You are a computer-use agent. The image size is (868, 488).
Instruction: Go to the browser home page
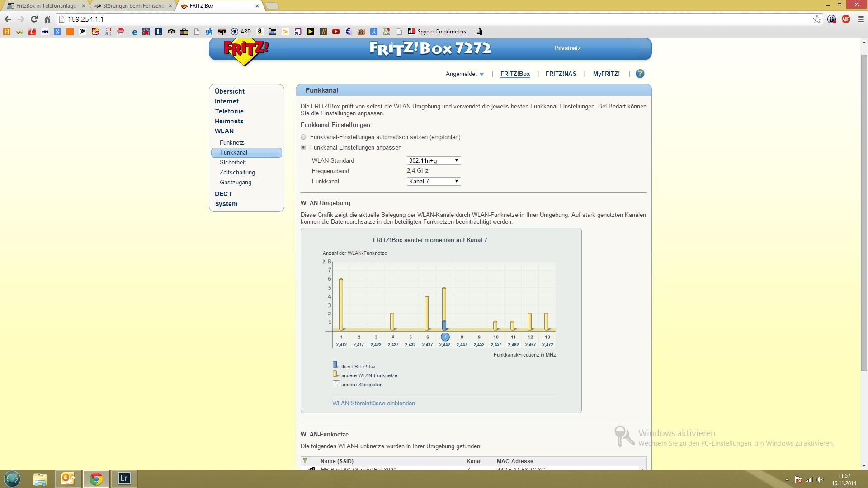click(x=47, y=19)
